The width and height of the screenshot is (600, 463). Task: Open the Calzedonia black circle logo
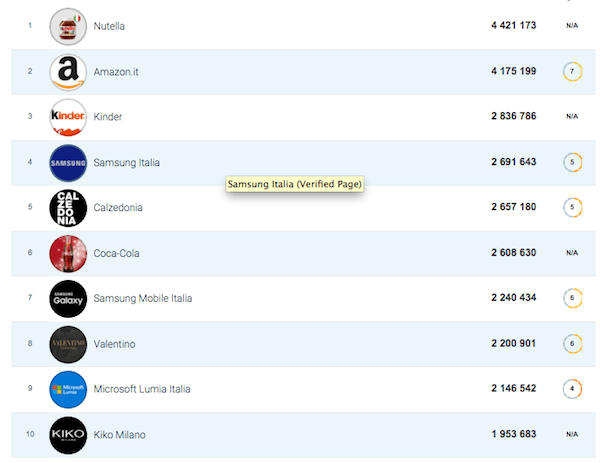click(68, 207)
